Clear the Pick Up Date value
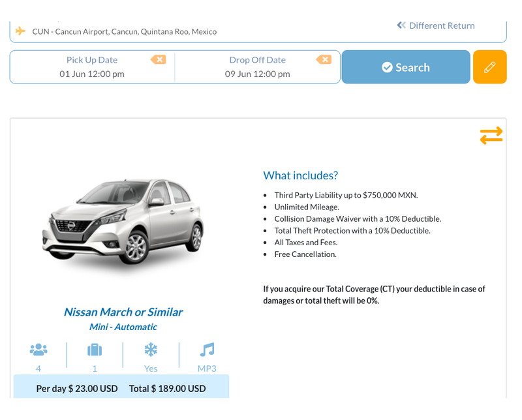 tap(159, 59)
